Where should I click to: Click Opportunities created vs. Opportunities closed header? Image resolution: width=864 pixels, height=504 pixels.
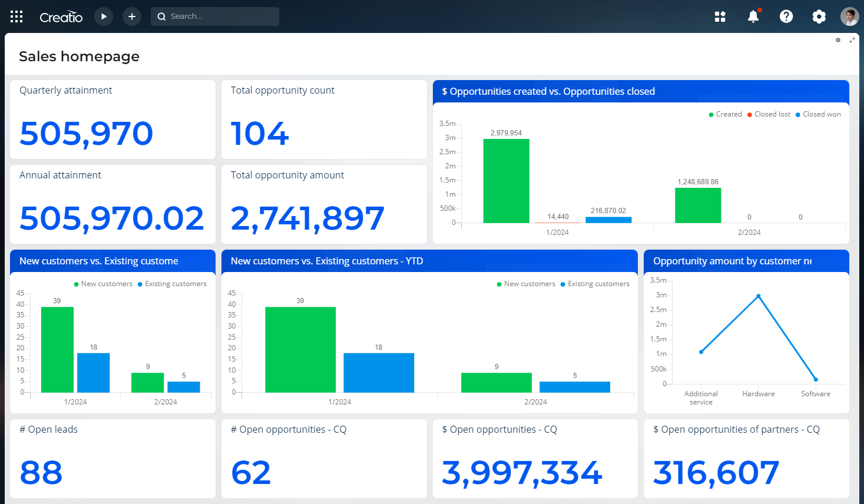coord(548,91)
